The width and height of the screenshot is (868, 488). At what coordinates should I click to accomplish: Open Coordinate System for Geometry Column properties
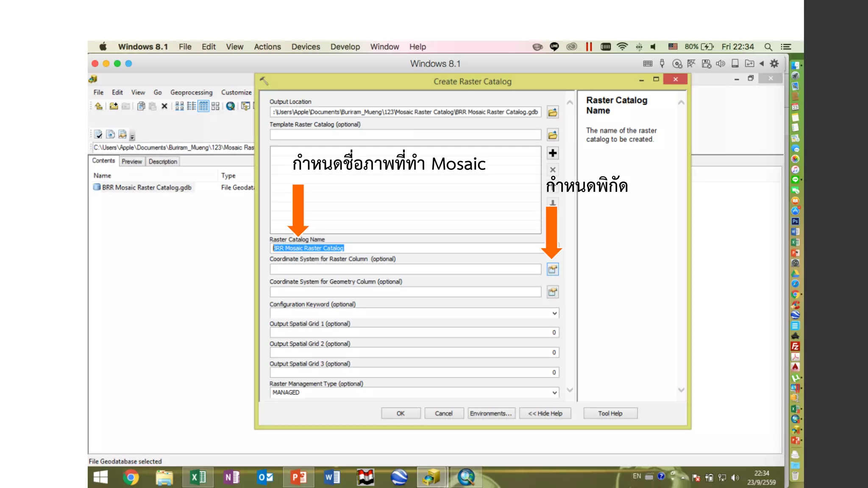[553, 292]
